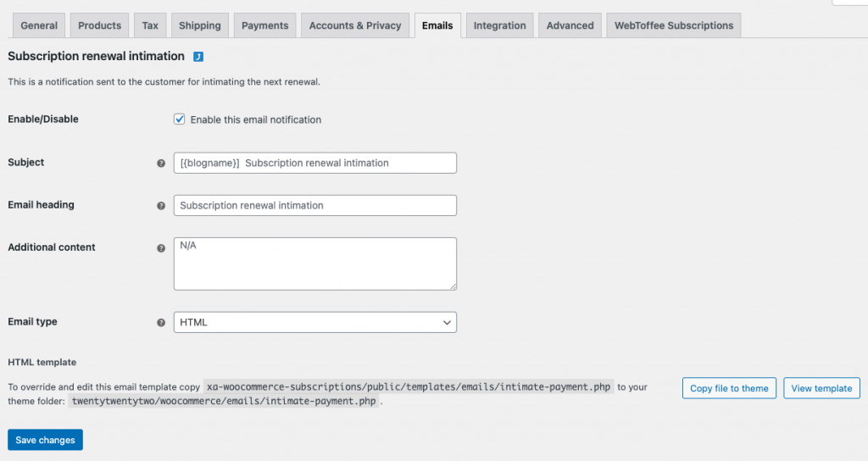Uncheck Enable this email notification checkbox
This screenshot has width=868, height=461.
180,119
